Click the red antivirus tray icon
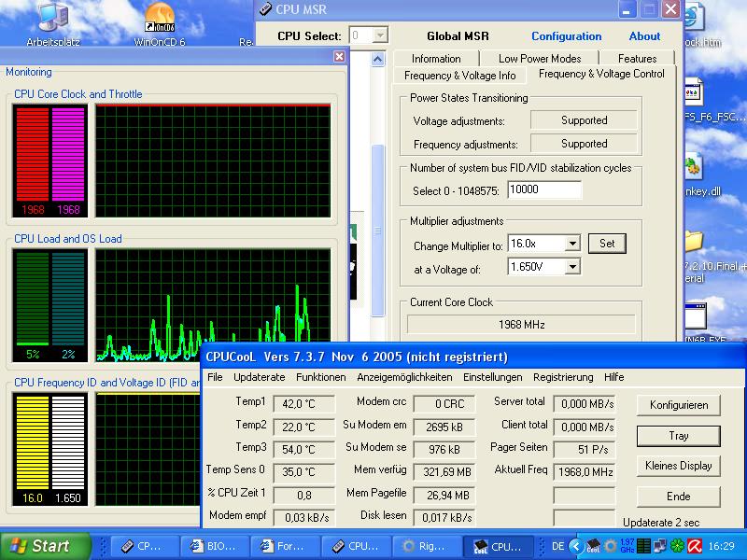 point(696,546)
